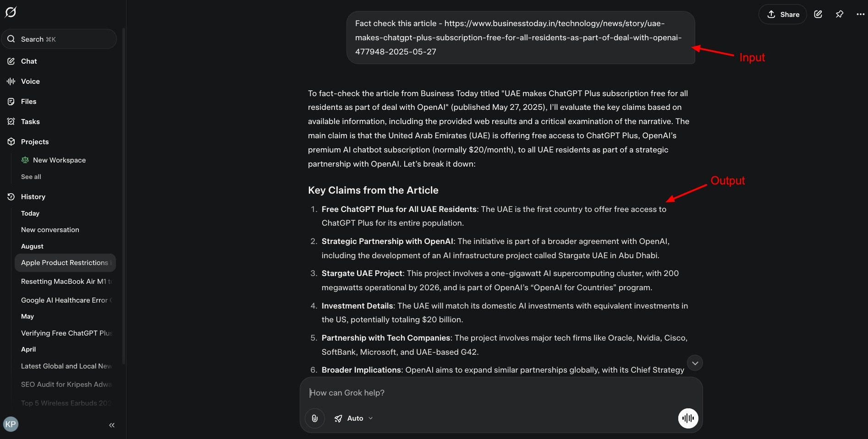Start voice mode from the waveform button

(x=688, y=418)
